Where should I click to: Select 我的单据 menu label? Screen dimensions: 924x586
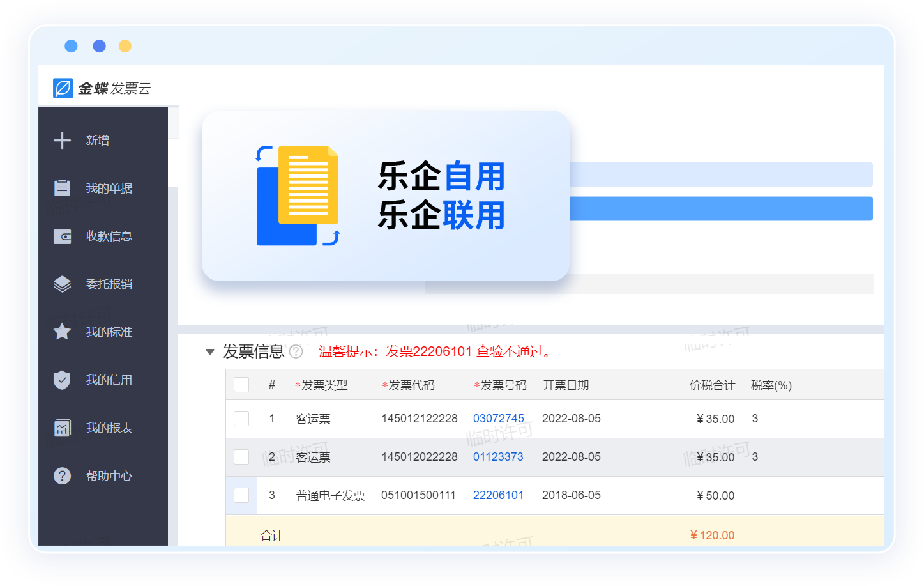109,188
